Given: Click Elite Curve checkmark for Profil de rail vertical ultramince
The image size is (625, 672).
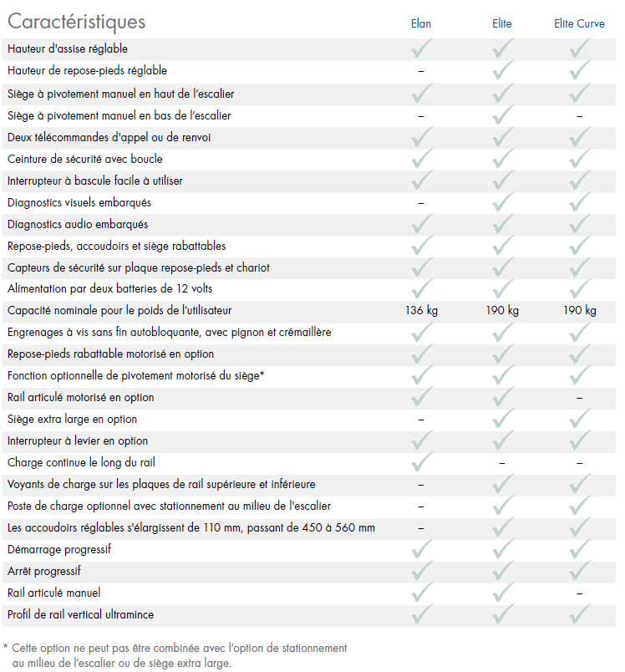Looking at the screenshot, I should 580,613.
